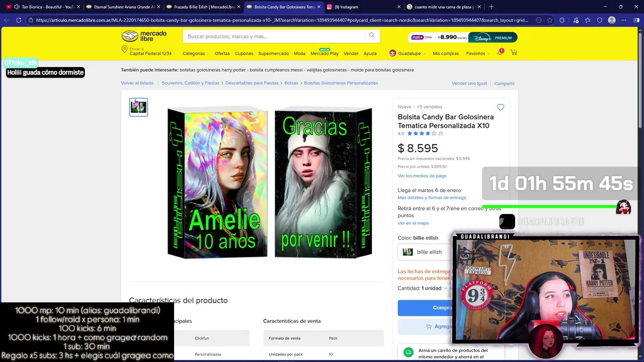Viewport: 644px width, 362px height.
Task: Click the blue Comprar button
Action: coord(425,308)
